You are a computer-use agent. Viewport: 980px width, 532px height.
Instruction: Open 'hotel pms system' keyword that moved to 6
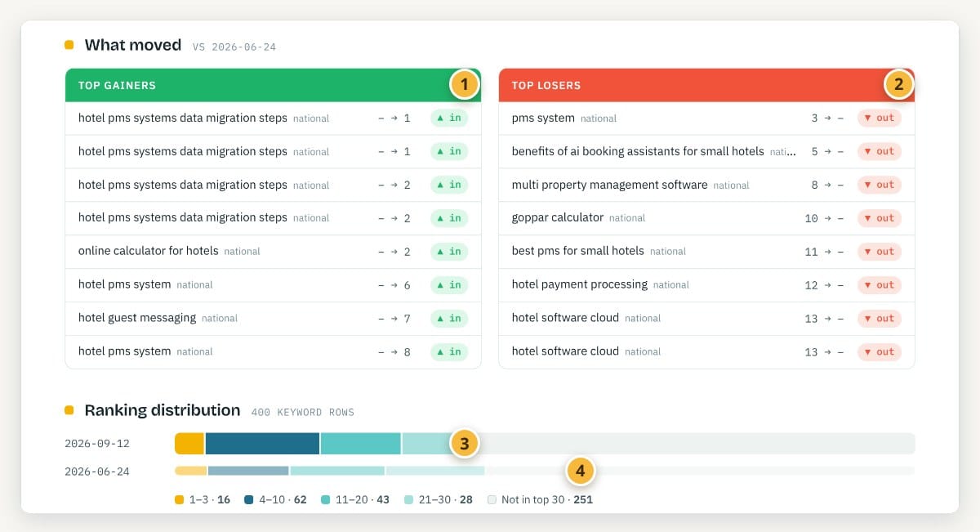click(x=125, y=284)
